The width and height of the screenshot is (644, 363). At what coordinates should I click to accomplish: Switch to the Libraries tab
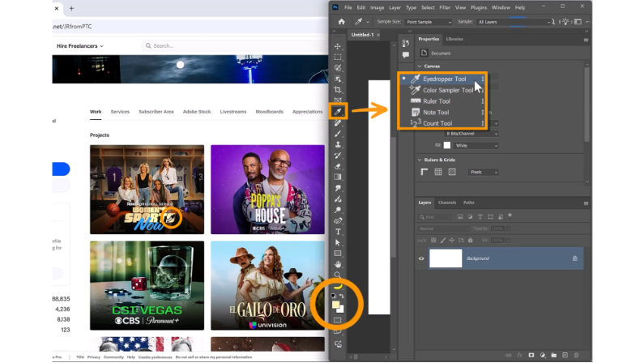[x=454, y=39]
